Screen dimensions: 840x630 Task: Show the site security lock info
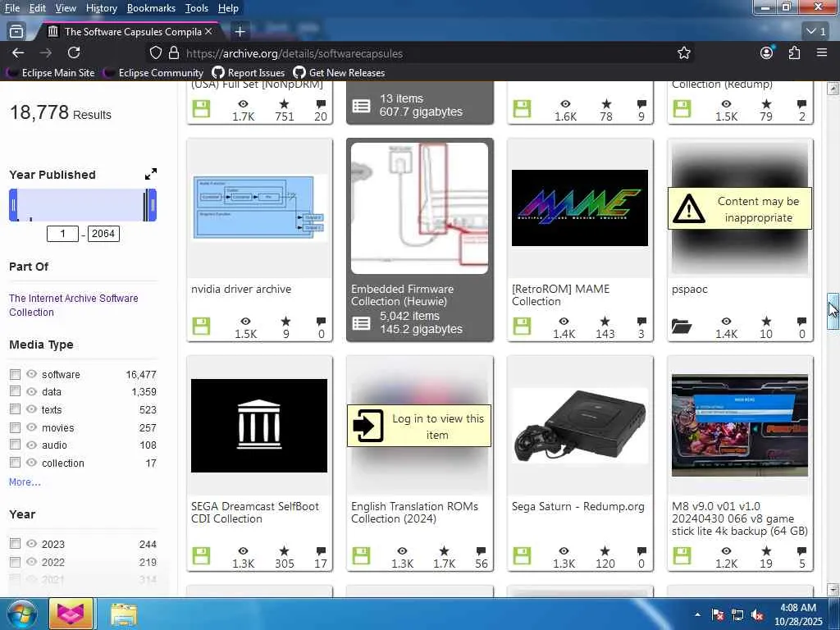(x=174, y=52)
